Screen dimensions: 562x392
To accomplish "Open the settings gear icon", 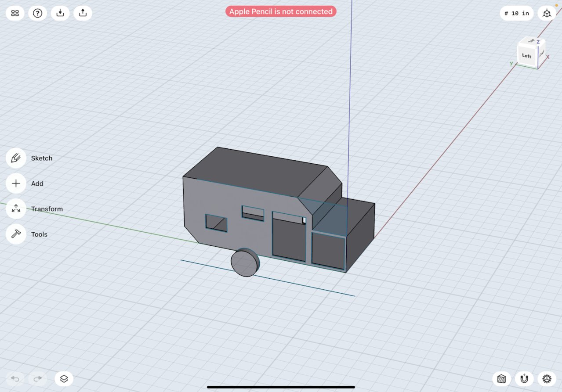I will pos(547,378).
